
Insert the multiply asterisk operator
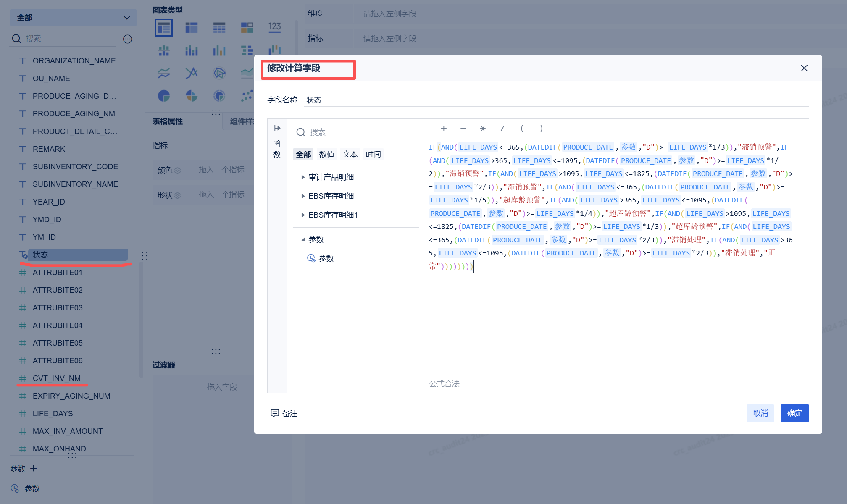tap(483, 129)
